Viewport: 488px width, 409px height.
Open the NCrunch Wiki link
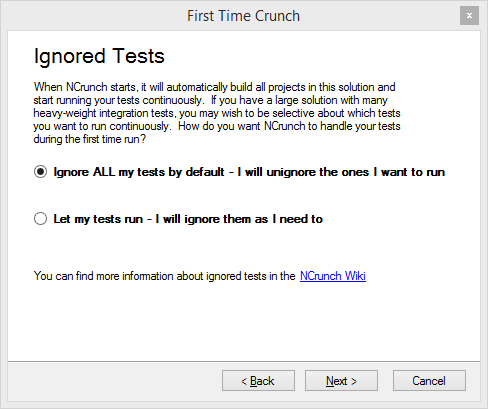(x=333, y=276)
